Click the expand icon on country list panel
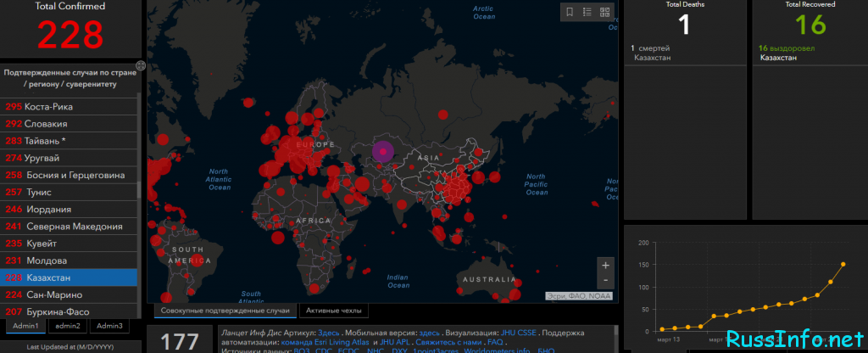The image size is (868, 353). pyautogui.click(x=141, y=65)
